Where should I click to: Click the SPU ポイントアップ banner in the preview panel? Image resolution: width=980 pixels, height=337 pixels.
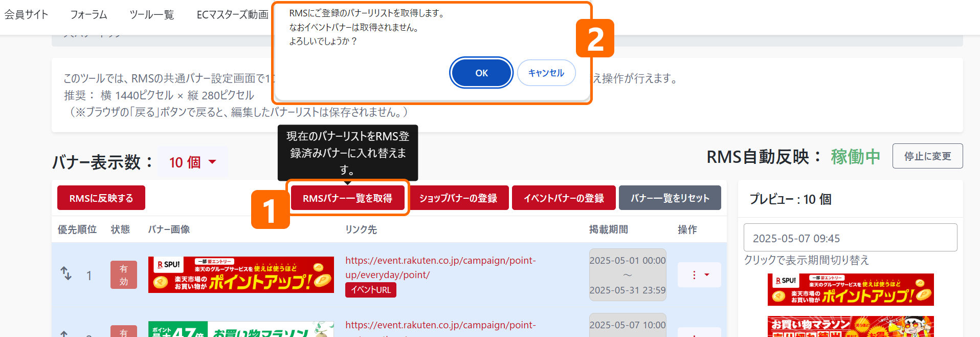click(851, 289)
